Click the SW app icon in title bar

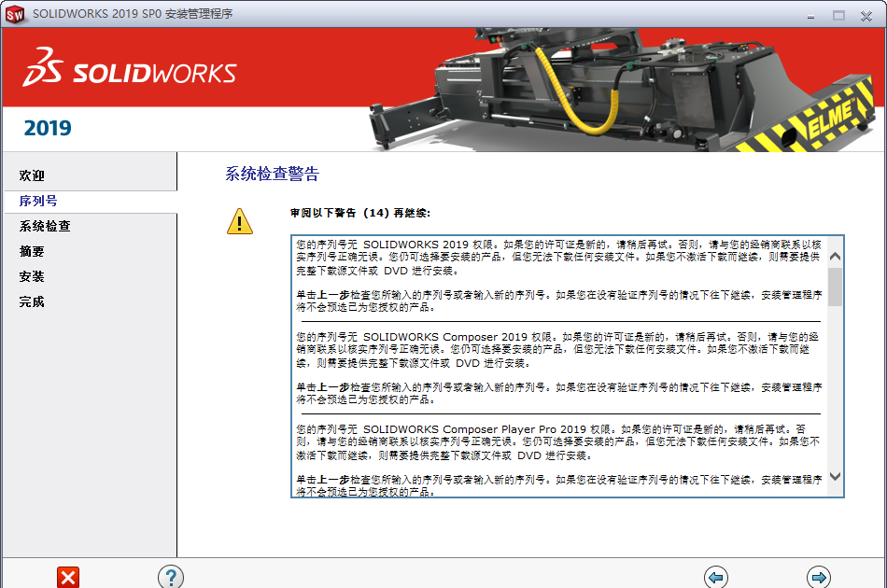tap(15, 14)
